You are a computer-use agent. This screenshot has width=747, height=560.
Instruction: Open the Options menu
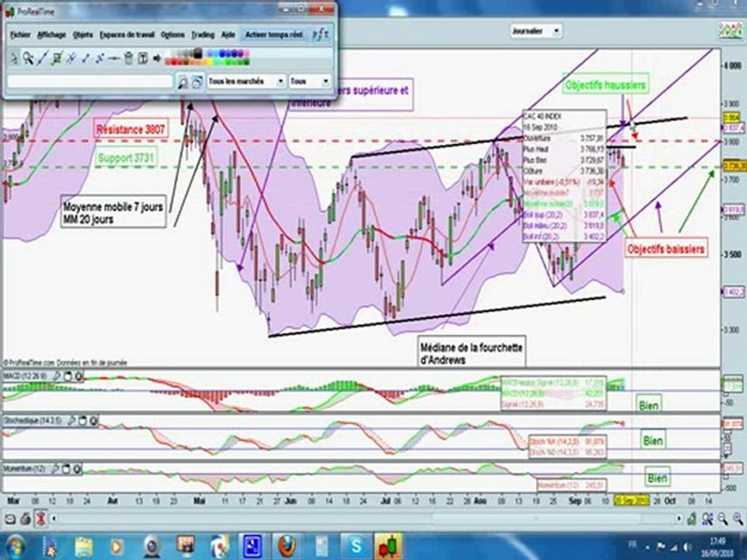click(173, 35)
